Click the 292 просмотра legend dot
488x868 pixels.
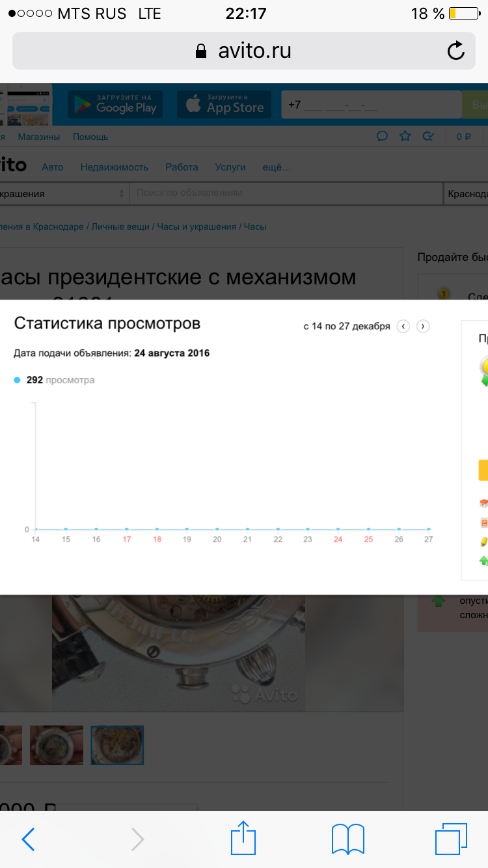(18, 380)
